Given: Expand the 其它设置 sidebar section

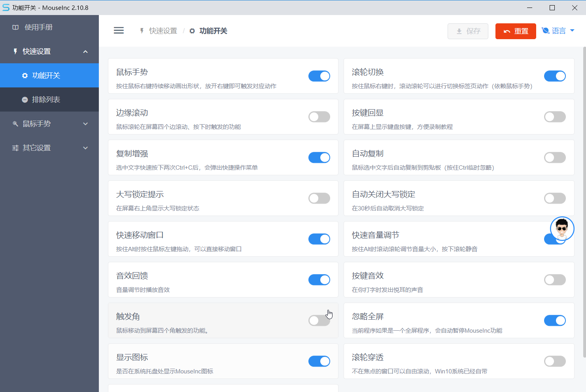Looking at the screenshot, I should coord(49,148).
